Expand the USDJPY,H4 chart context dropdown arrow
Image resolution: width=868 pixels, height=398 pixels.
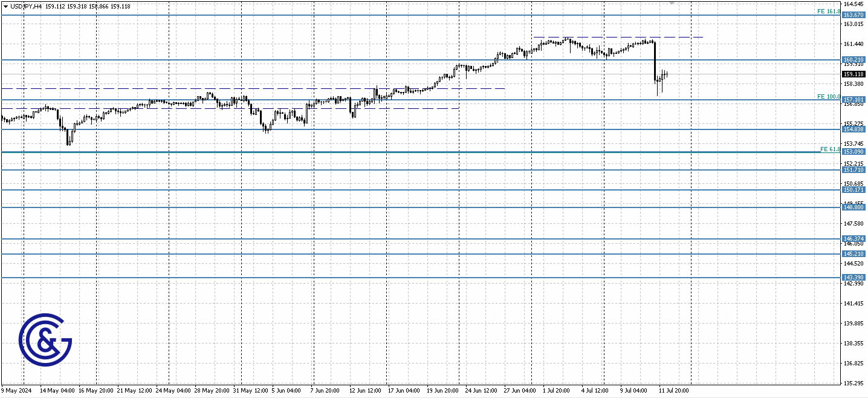(x=5, y=6)
